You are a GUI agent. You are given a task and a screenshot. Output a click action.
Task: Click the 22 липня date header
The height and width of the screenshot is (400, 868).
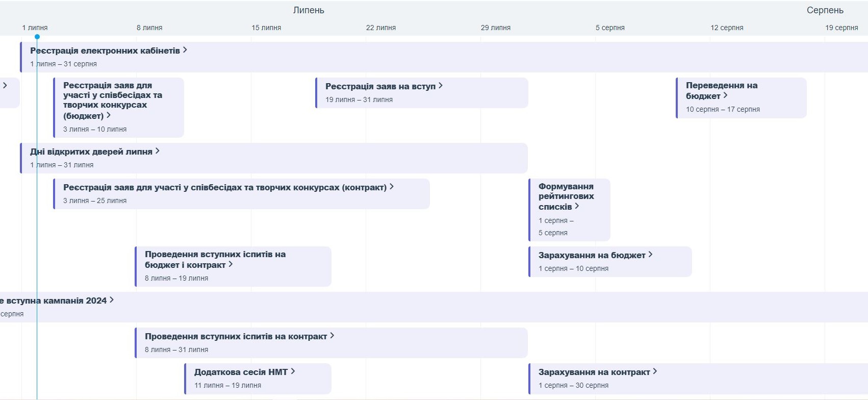[x=381, y=28]
